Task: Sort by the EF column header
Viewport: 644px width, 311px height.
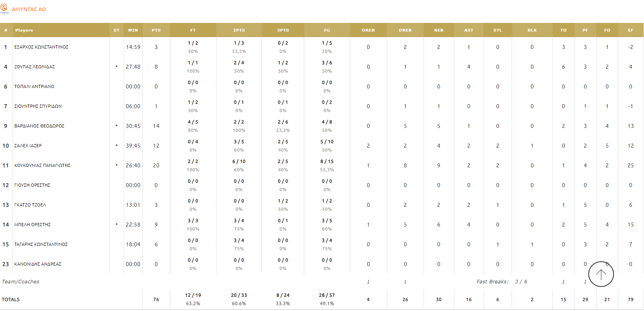Action: (x=631, y=30)
